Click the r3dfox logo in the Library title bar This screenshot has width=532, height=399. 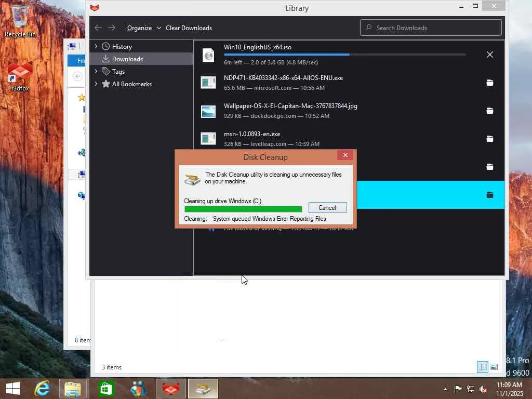[x=95, y=7]
